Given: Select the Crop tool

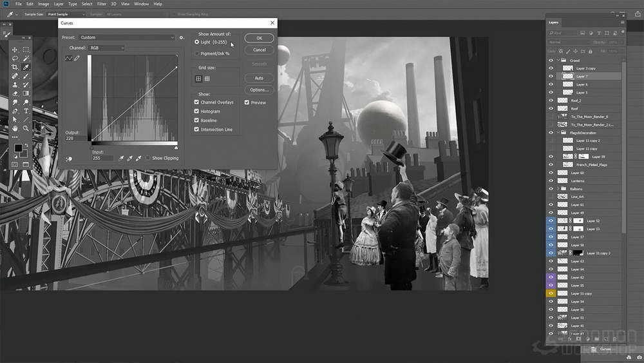Looking at the screenshot, I should [x=15, y=67].
